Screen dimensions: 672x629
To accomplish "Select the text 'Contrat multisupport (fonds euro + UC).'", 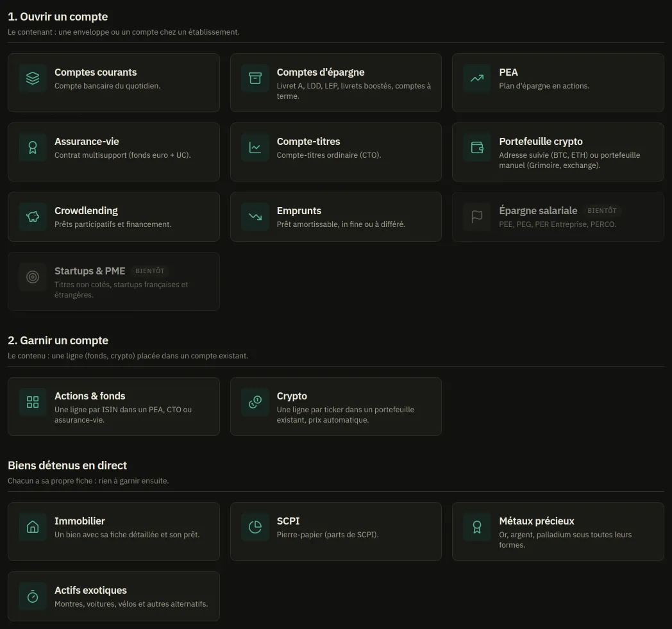I will [122, 155].
